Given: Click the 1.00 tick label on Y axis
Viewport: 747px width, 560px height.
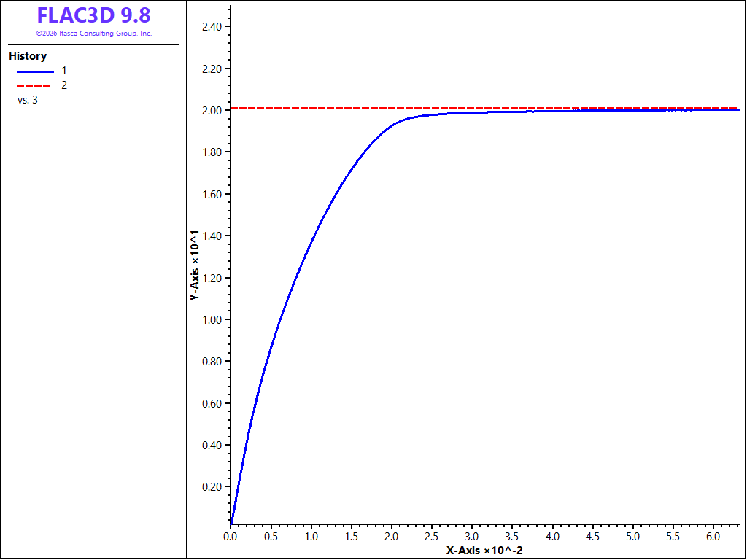Looking at the screenshot, I should pos(212,319).
